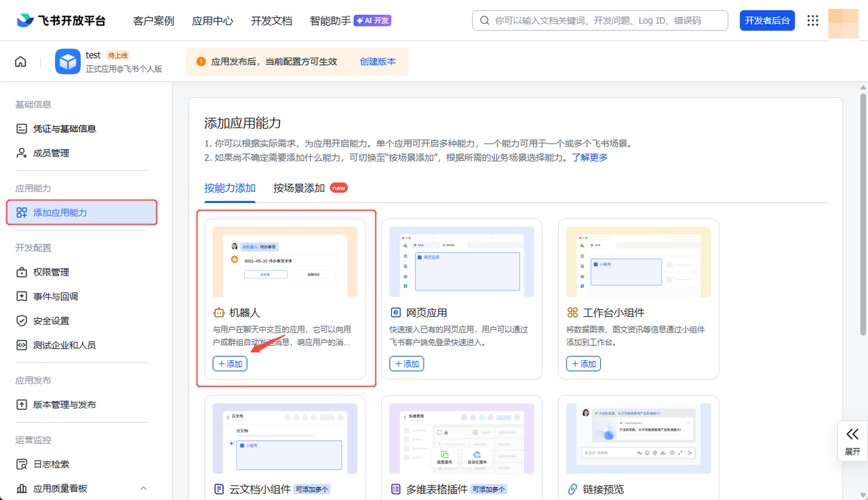The image size is (868, 500).
Task: Open 权限管理 from the sidebar
Action: click(51, 272)
